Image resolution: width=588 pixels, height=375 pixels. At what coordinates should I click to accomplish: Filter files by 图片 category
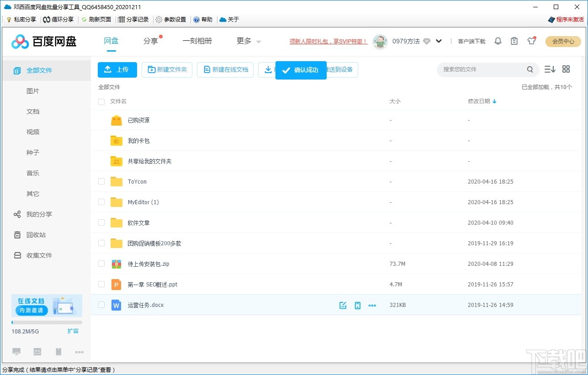(33, 91)
